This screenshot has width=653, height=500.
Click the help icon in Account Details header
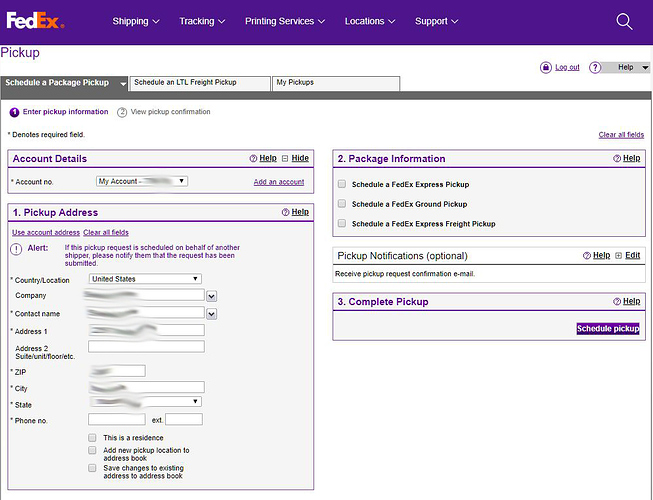point(253,158)
